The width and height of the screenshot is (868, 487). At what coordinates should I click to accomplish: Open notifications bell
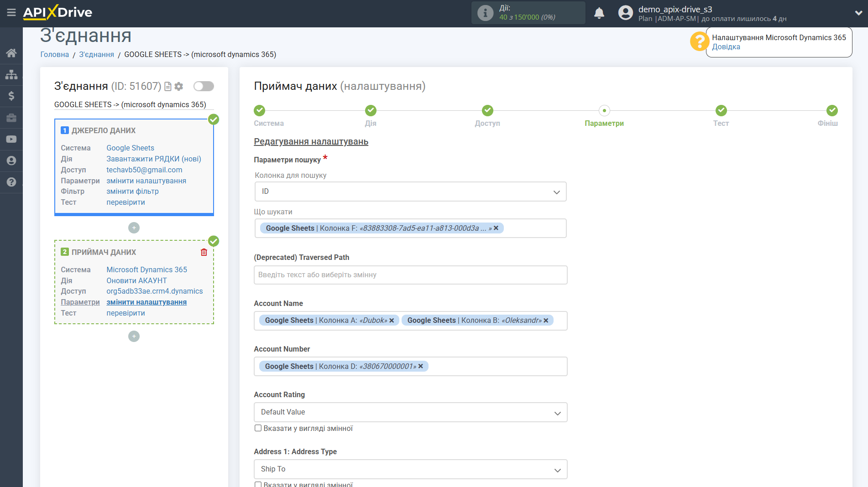pos(599,13)
